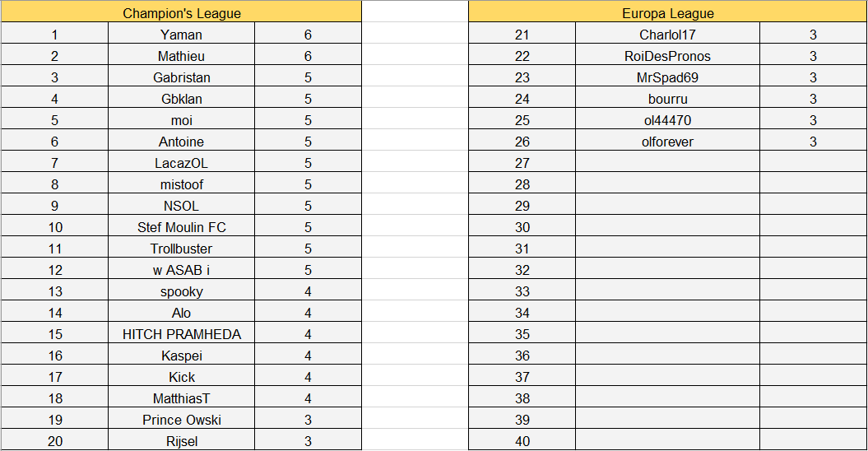868x451 pixels.
Task: Click the empty name cell beside rank 27
Action: click(x=667, y=163)
